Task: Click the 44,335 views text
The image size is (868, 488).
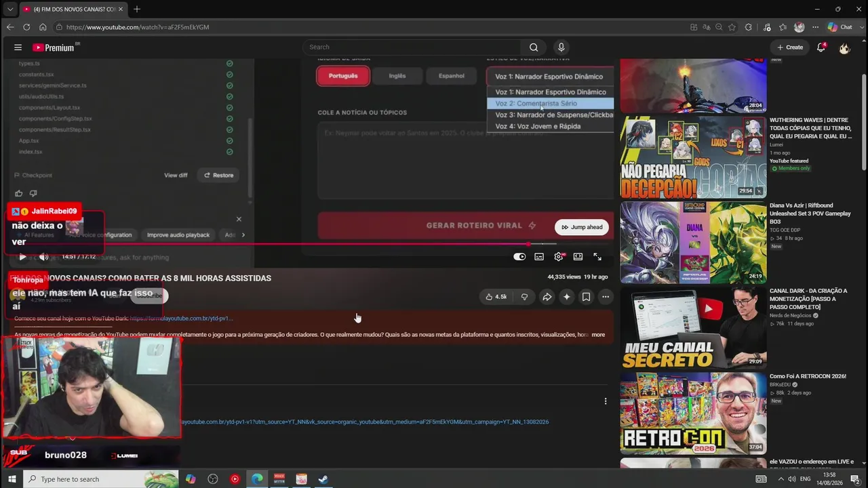Action: click(564, 277)
